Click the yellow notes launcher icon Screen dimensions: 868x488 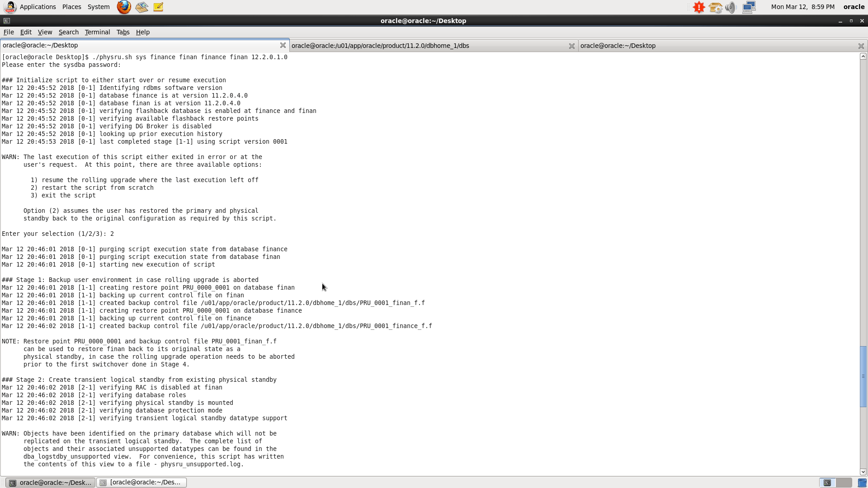(x=158, y=7)
